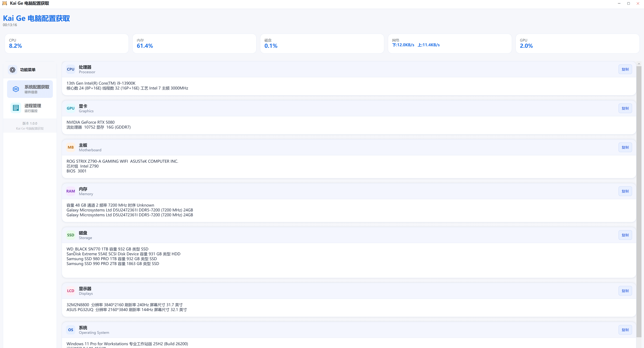Viewport: 644px width, 348px height.
Task: Click the LCD displays badge icon
Action: (70, 291)
